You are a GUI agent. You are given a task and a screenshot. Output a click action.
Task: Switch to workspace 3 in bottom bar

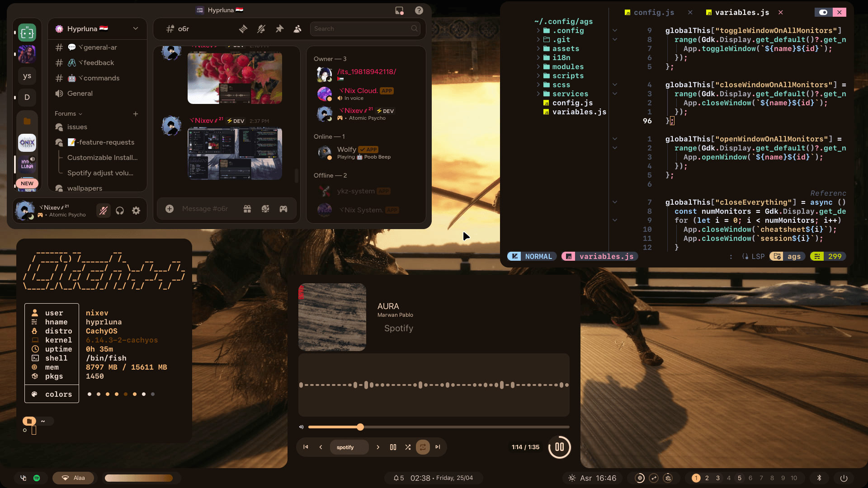(x=718, y=478)
